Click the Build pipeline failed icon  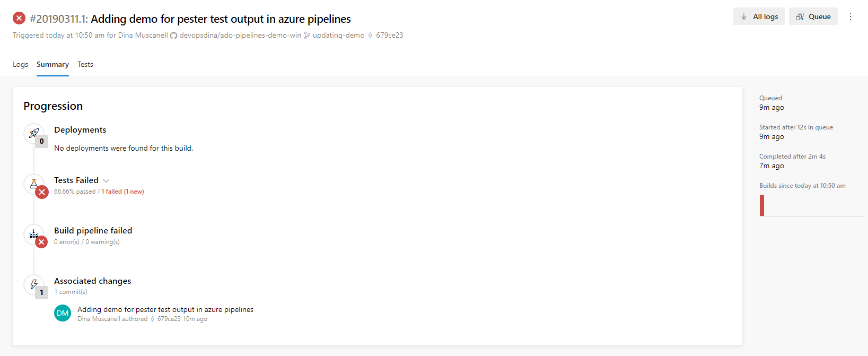coord(34,234)
